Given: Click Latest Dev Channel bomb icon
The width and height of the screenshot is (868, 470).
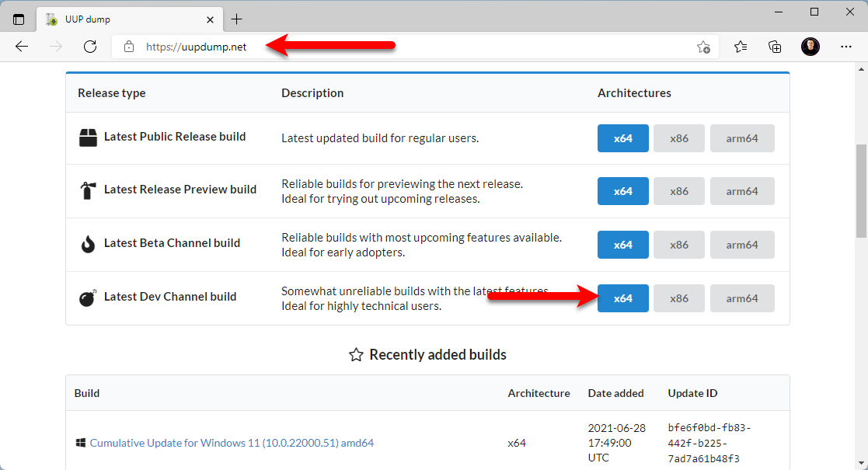Looking at the screenshot, I should 88,298.
